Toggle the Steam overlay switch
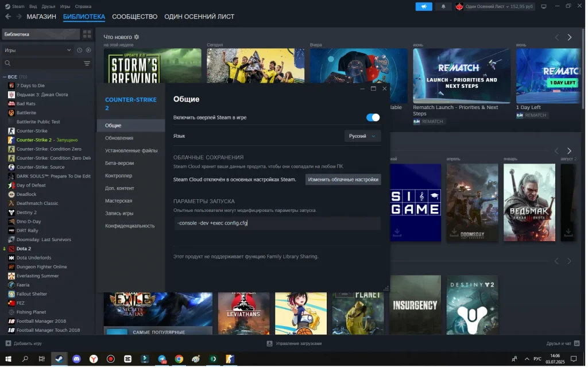 pyautogui.click(x=374, y=118)
